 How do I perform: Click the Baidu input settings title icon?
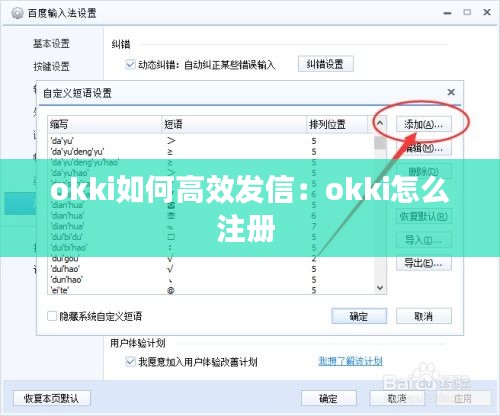[17, 13]
